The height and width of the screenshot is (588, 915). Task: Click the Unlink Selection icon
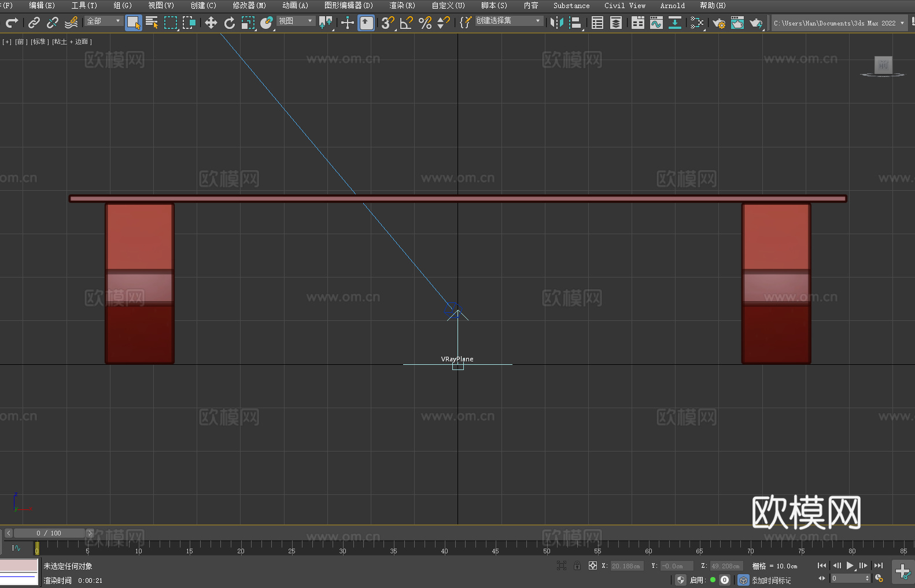53,23
